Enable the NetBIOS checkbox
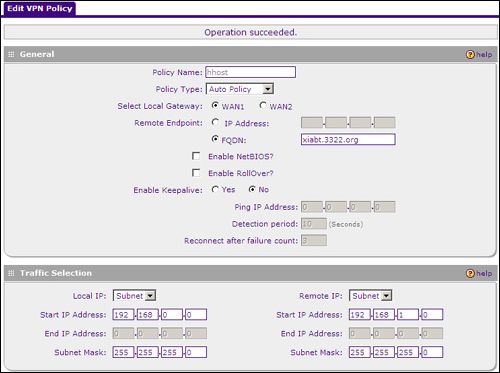 click(196, 156)
